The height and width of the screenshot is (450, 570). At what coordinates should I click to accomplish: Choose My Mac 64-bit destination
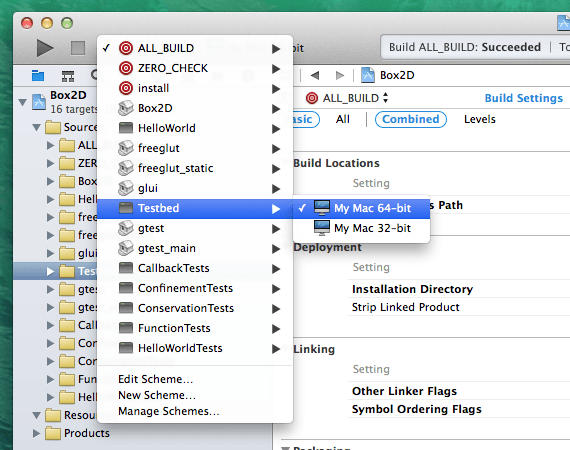[x=361, y=208]
